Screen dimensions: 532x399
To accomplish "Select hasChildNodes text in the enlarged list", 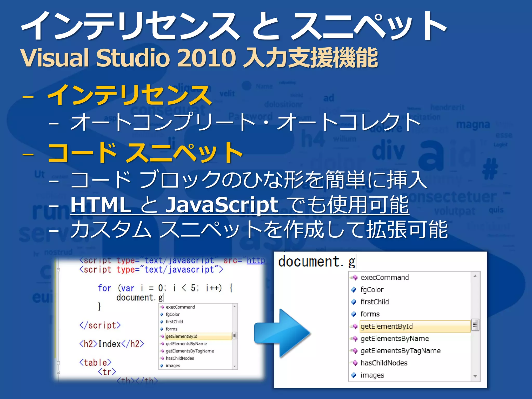I will click(x=384, y=363).
